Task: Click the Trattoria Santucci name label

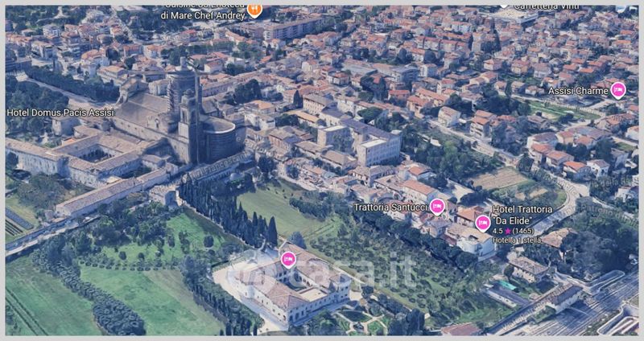Action: tap(390, 207)
